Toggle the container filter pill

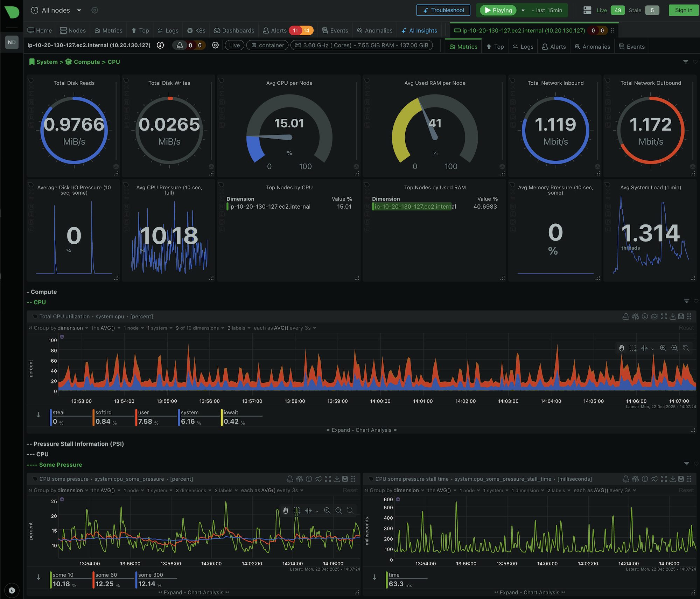coord(267,45)
